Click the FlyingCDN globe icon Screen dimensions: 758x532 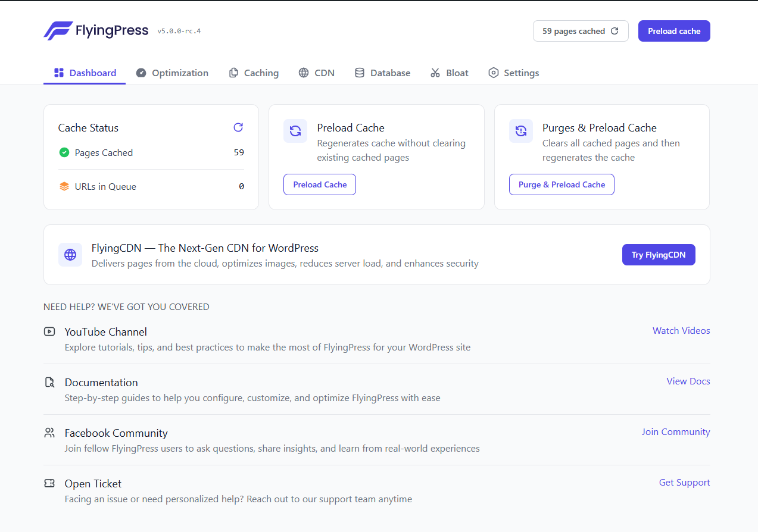pyautogui.click(x=70, y=255)
